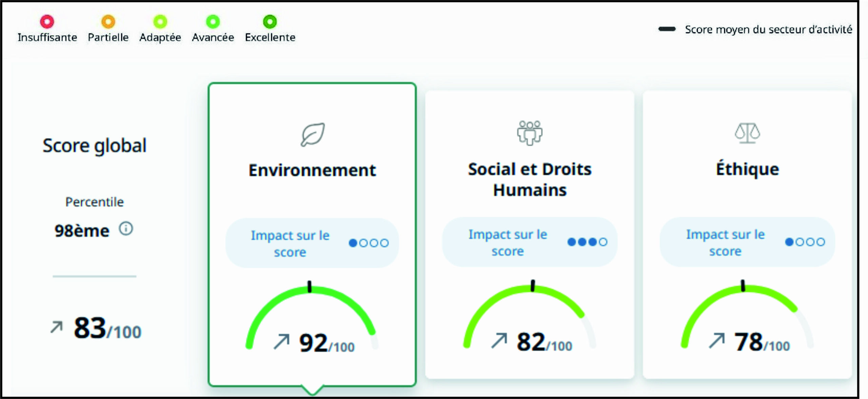Select the Partielle orange legend circle
868x399 pixels.
pyautogui.click(x=108, y=22)
